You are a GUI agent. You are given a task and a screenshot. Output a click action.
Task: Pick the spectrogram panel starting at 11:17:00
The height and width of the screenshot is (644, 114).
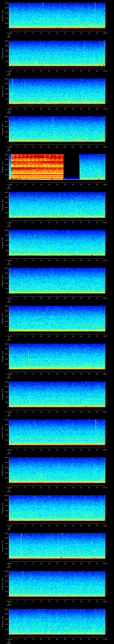(57, 129)
